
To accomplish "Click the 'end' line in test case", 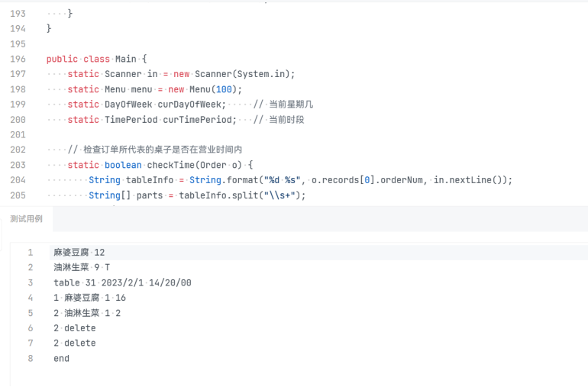I will click(x=61, y=358).
